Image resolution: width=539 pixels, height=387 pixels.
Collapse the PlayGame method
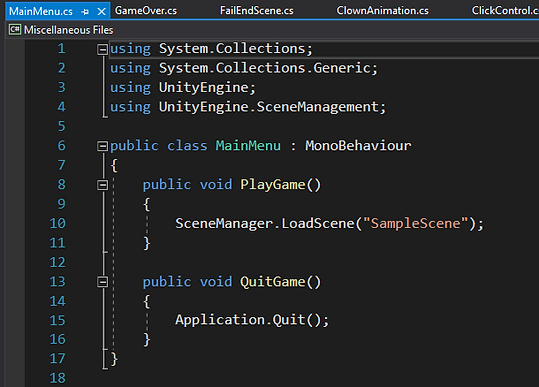[102, 185]
